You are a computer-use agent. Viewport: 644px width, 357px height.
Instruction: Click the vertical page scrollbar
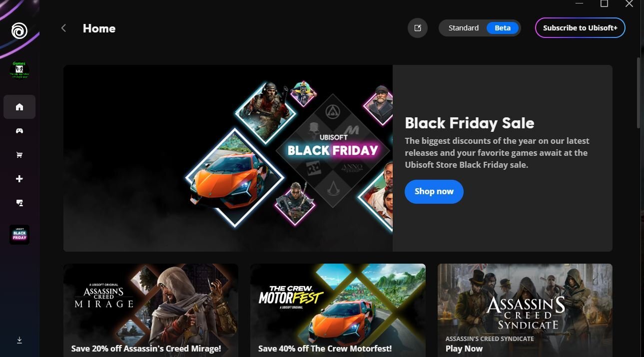(639, 93)
